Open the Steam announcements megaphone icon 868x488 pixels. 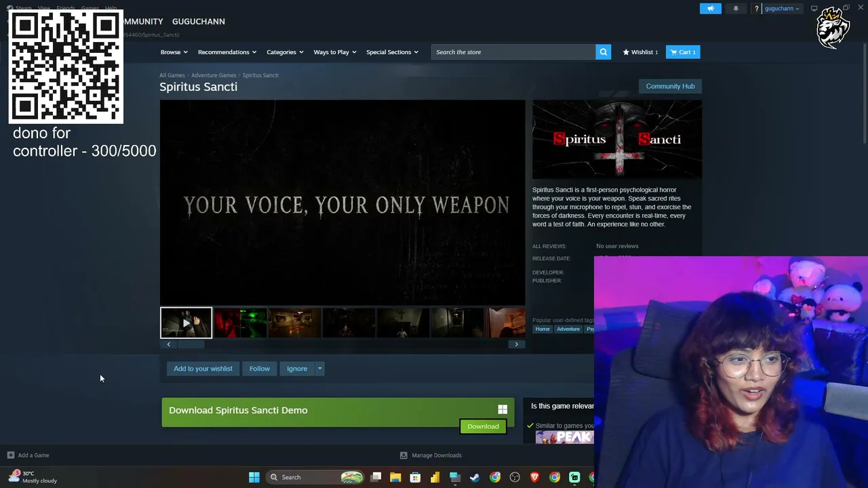(711, 9)
